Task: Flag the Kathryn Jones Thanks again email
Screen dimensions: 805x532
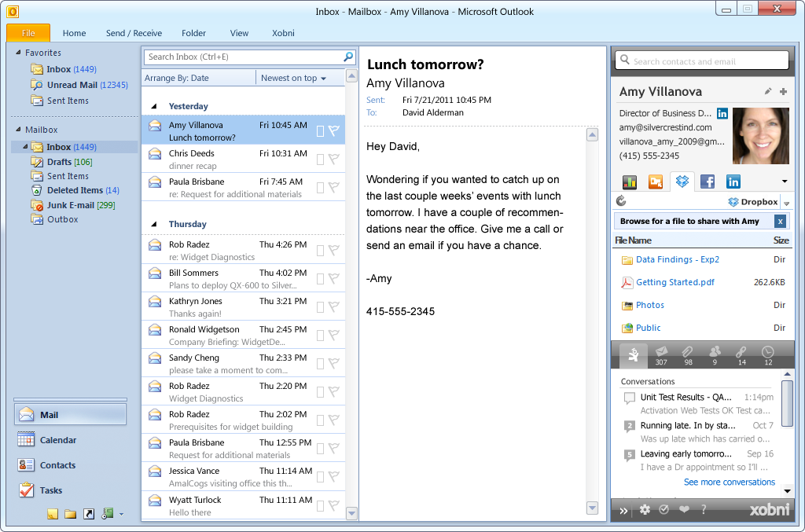Action: click(334, 307)
